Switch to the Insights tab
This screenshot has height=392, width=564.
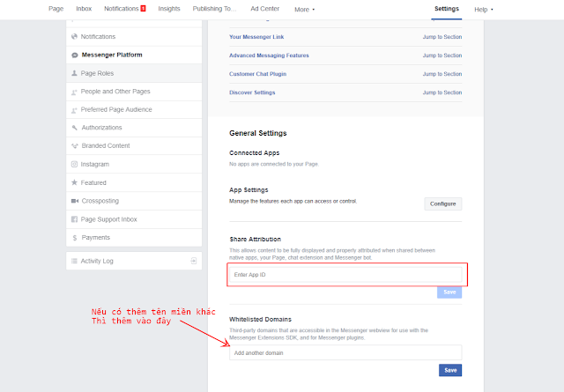tap(169, 9)
